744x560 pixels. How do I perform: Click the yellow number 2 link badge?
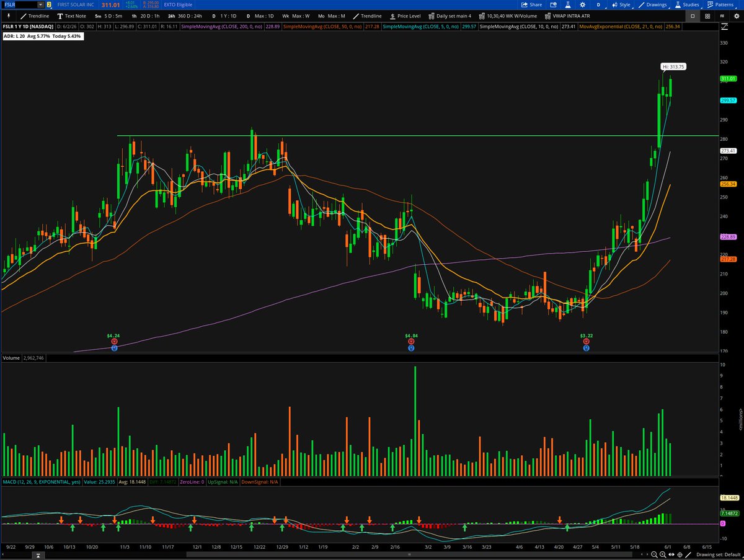pyautogui.click(x=49, y=4)
